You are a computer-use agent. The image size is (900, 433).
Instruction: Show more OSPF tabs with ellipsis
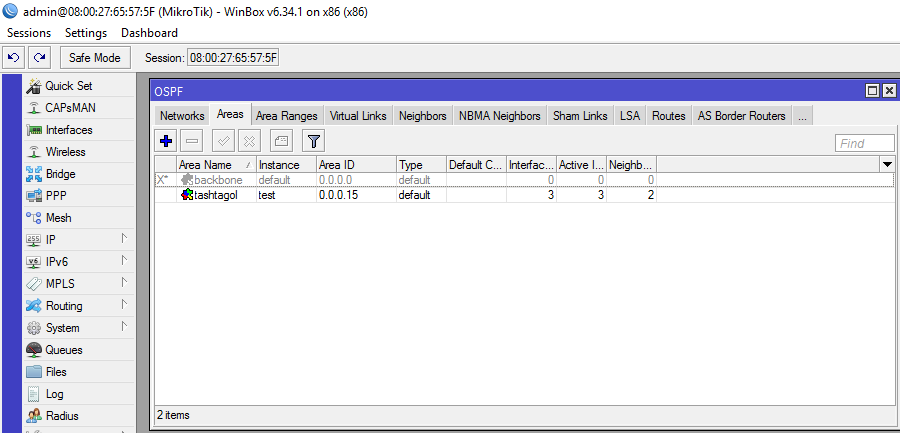coord(802,115)
